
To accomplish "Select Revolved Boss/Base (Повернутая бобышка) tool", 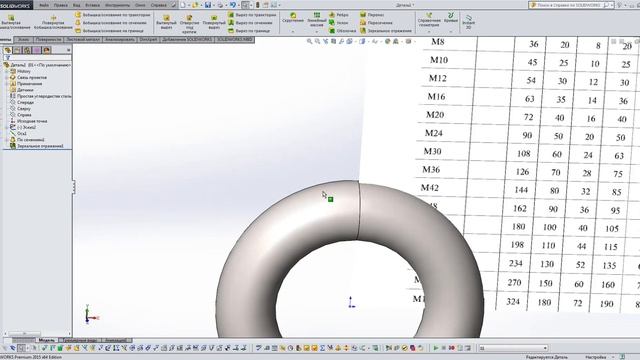I will click(x=53, y=22).
